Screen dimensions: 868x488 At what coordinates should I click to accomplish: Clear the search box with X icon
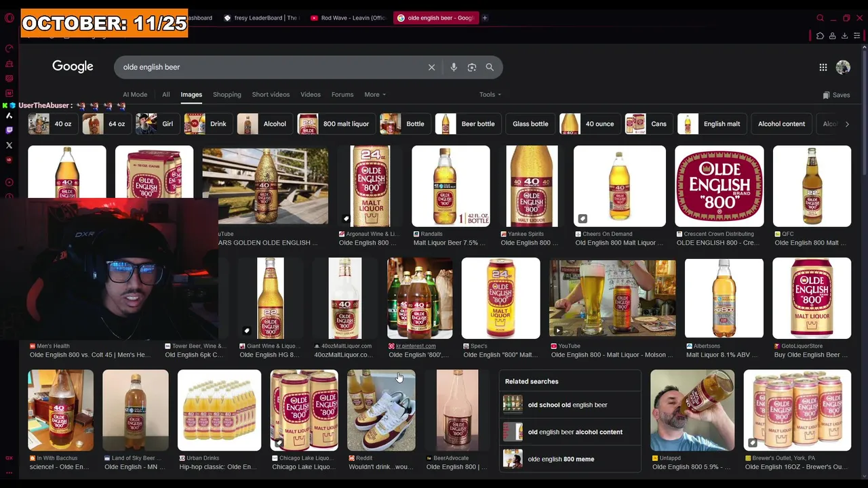pyautogui.click(x=431, y=67)
